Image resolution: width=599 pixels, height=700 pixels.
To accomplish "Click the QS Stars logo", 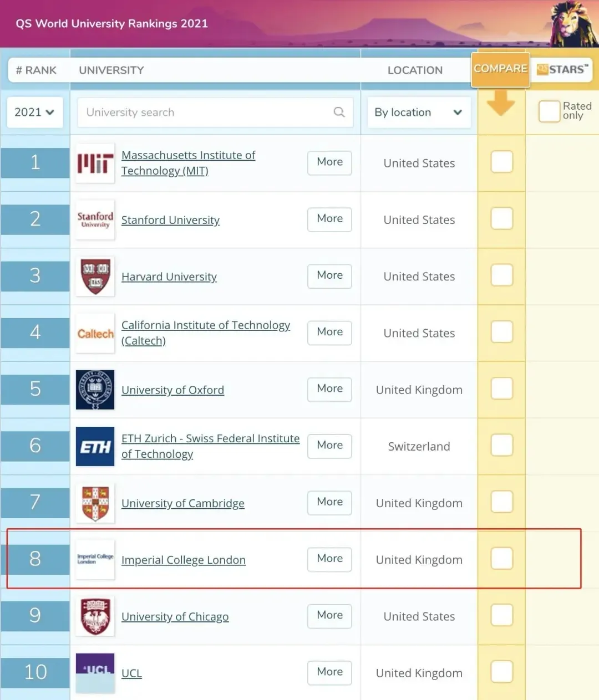I will point(562,70).
